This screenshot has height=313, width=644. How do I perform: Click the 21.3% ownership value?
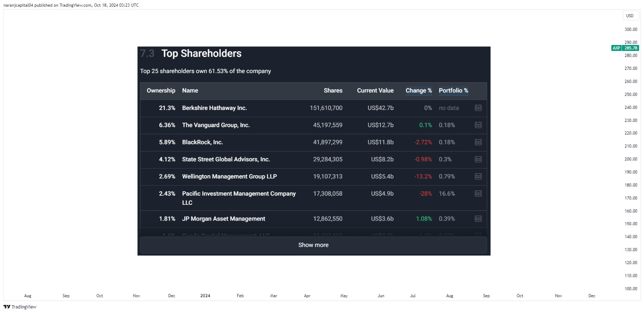click(x=167, y=108)
